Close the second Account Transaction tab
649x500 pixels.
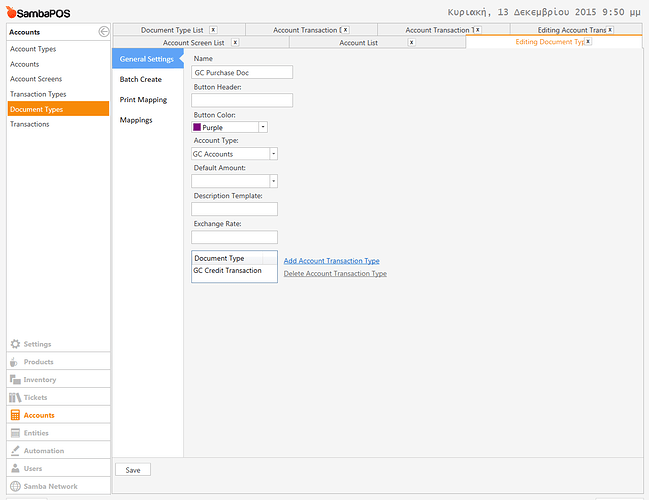478,30
